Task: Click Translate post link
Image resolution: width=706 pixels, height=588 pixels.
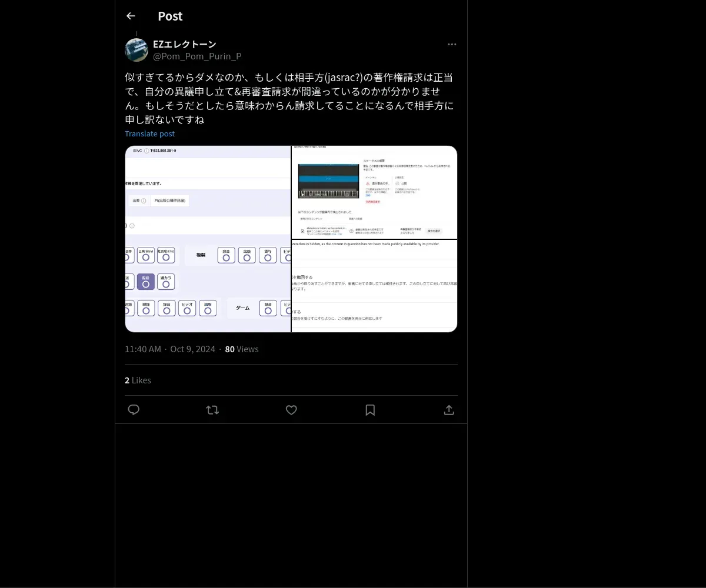Action: click(x=149, y=133)
